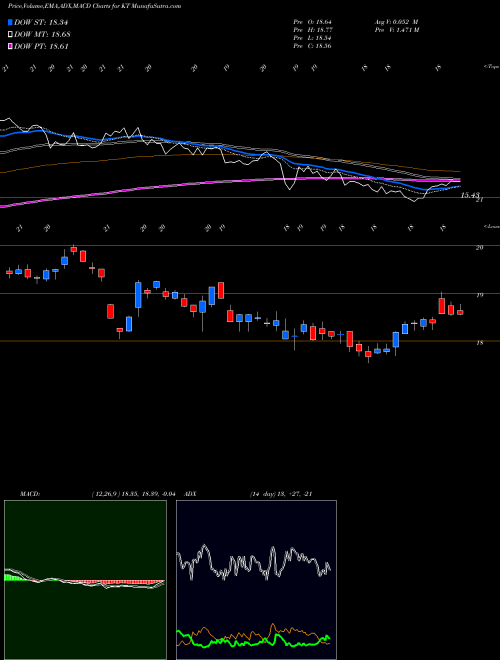
Task: Open the dark blue ADX chart panel
Action: [256, 580]
